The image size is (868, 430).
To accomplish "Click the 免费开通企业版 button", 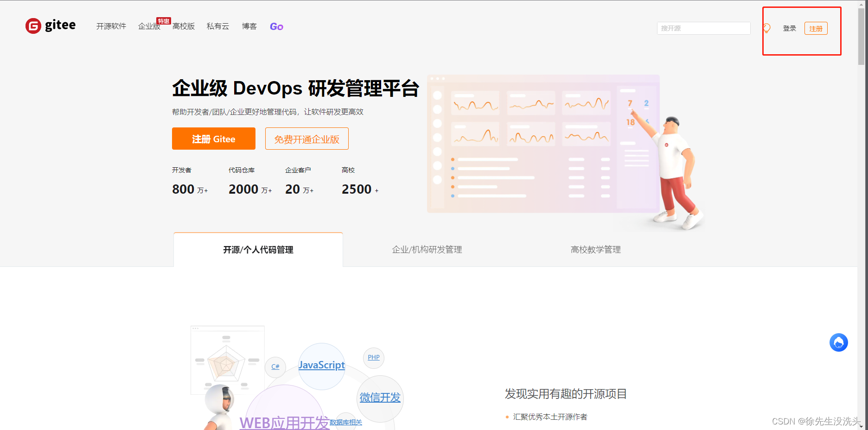I will 307,139.
